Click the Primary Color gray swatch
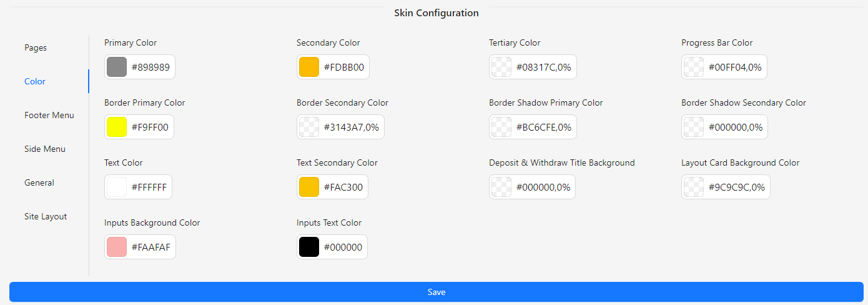Screen dimensions: 868x305 coord(117,67)
